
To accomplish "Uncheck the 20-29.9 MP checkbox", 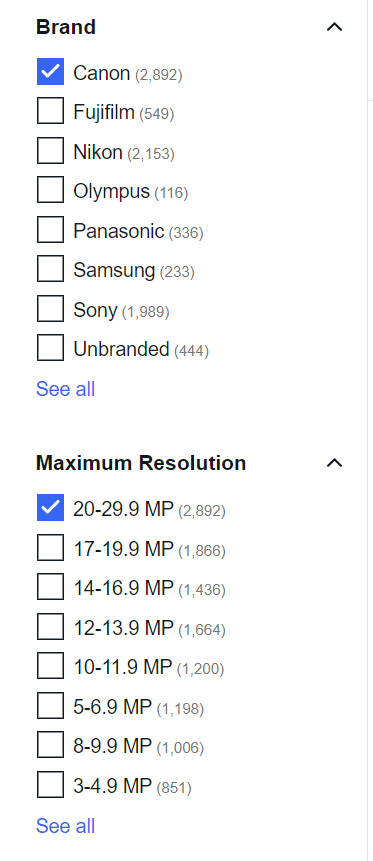I will pyautogui.click(x=51, y=508).
